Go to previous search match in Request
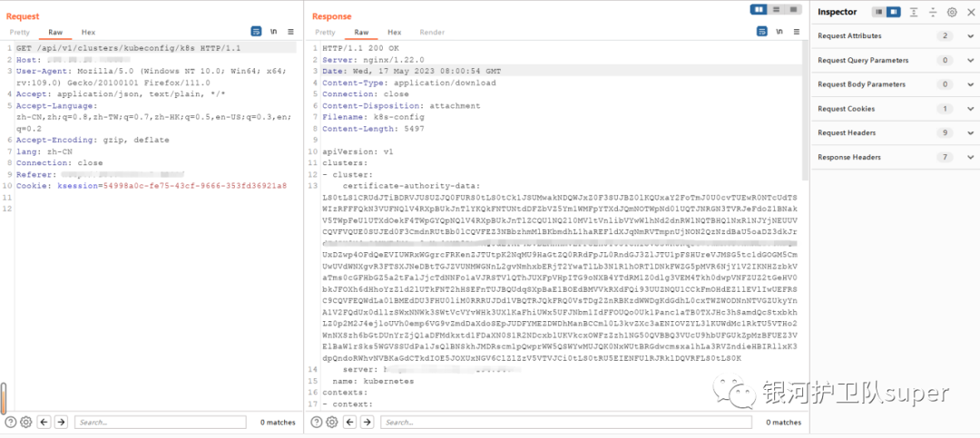Screen dimensions: 980x438 pos(44,423)
